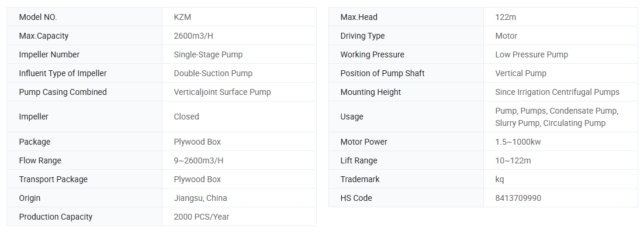The image size is (644, 236).
Task: Click the kq trademark value
Action: pyautogui.click(x=500, y=179)
